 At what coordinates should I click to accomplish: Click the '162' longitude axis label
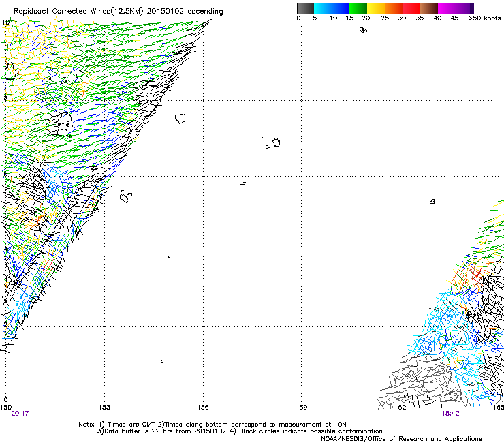pos(400,407)
